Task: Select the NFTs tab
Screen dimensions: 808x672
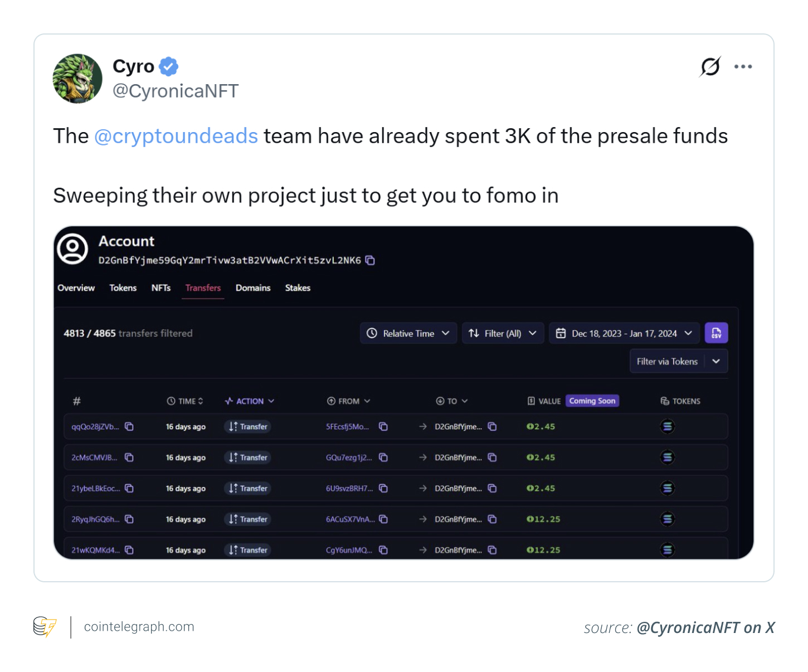Action: pyautogui.click(x=161, y=288)
